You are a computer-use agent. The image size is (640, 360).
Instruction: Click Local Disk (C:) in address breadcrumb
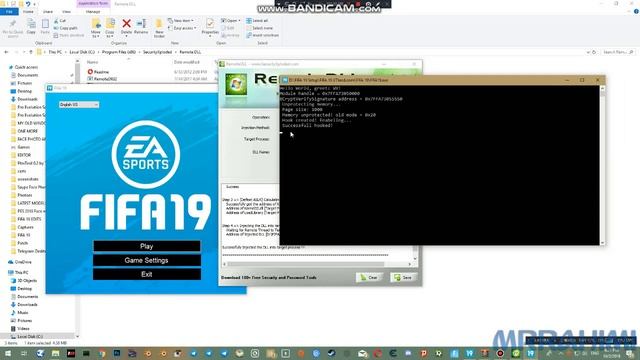(x=82, y=52)
